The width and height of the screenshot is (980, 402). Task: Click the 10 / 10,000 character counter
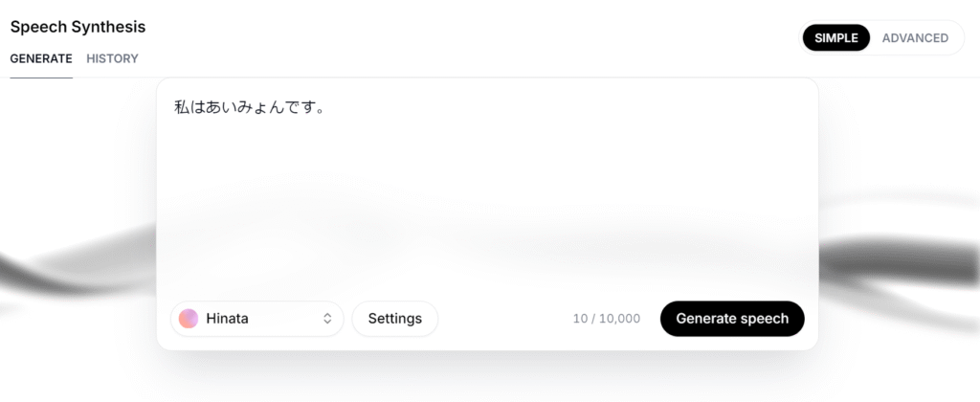[607, 320]
